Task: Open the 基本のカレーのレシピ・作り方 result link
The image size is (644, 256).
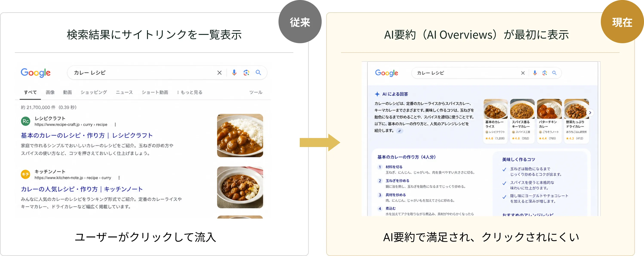Action: 87,135
